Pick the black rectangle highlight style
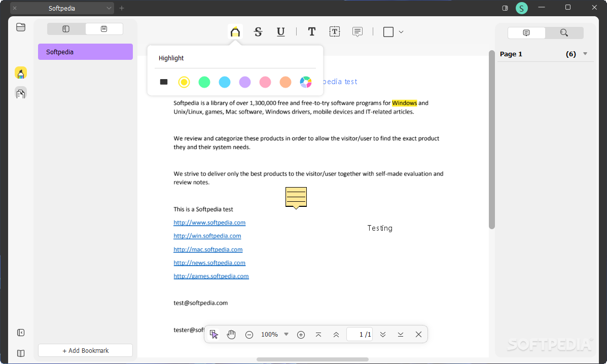 coord(164,82)
